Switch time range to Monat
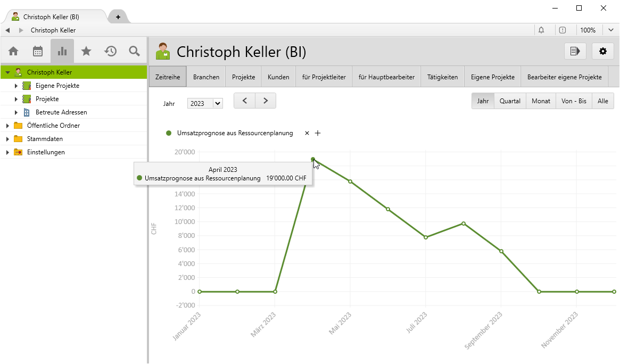Viewport: 620px width, 364px height. click(541, 101)
